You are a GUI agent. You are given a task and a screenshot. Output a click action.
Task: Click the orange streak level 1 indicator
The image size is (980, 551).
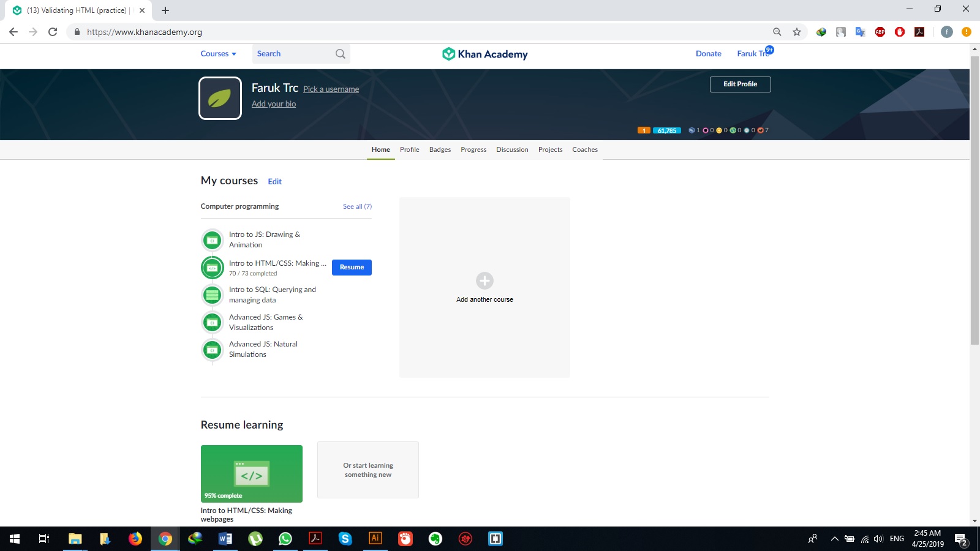pyautogui.click(x=644, y=130)
